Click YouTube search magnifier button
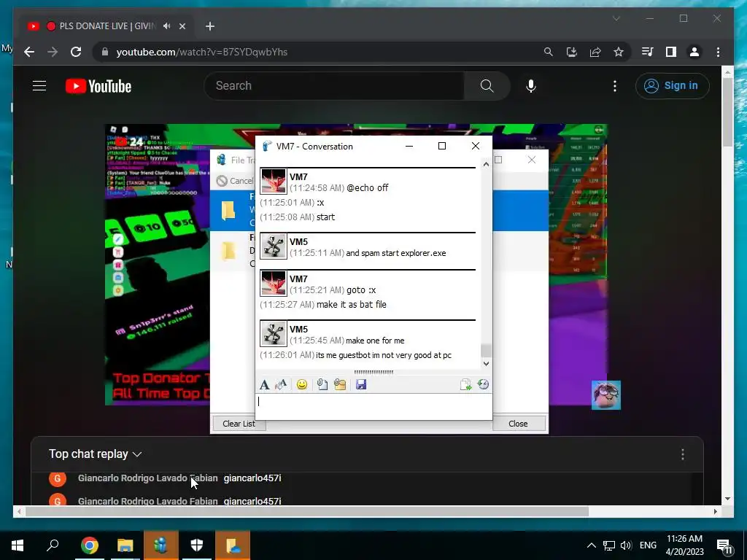Screen dimensions: 747x560 [487, 86]
